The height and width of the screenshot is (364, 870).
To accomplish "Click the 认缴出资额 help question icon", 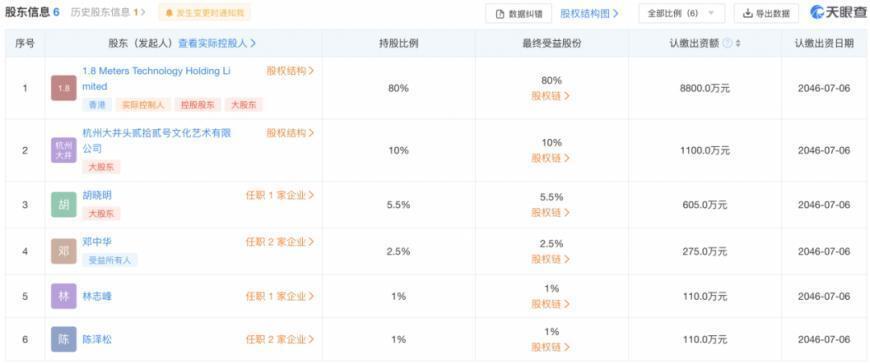I will pyautogui.click(x=728, y=43).
